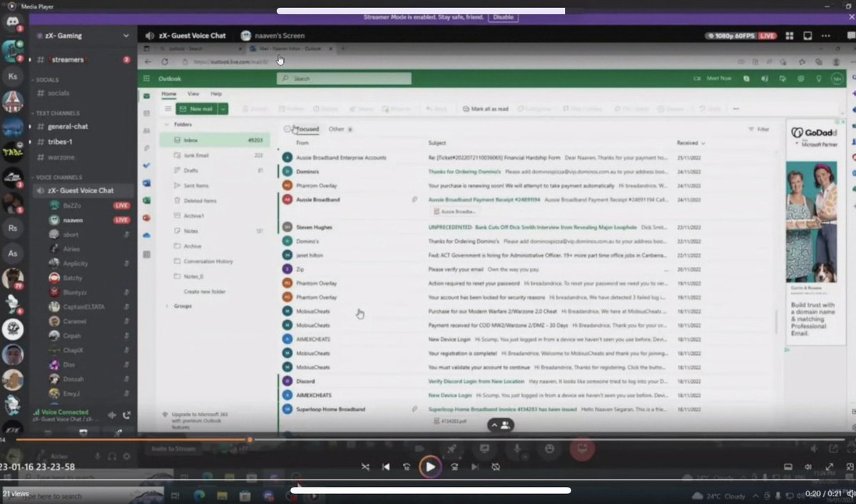Image resolution: width=856 pixels, height=504 pixels.
Task: Click media player repeat icon
Action: coord(496,467)
